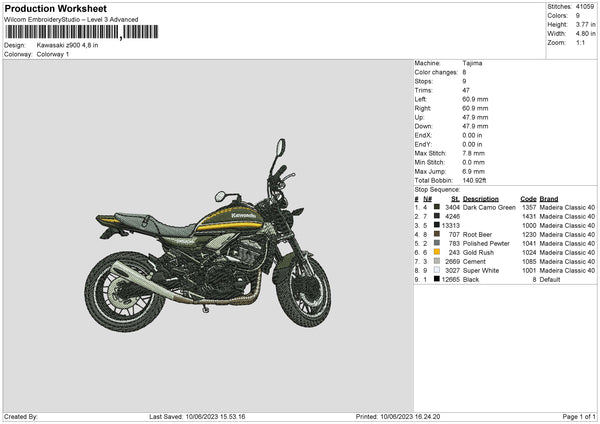Click the Color changes label
This screenshot has width=600, height=424.
coord(436,72)
